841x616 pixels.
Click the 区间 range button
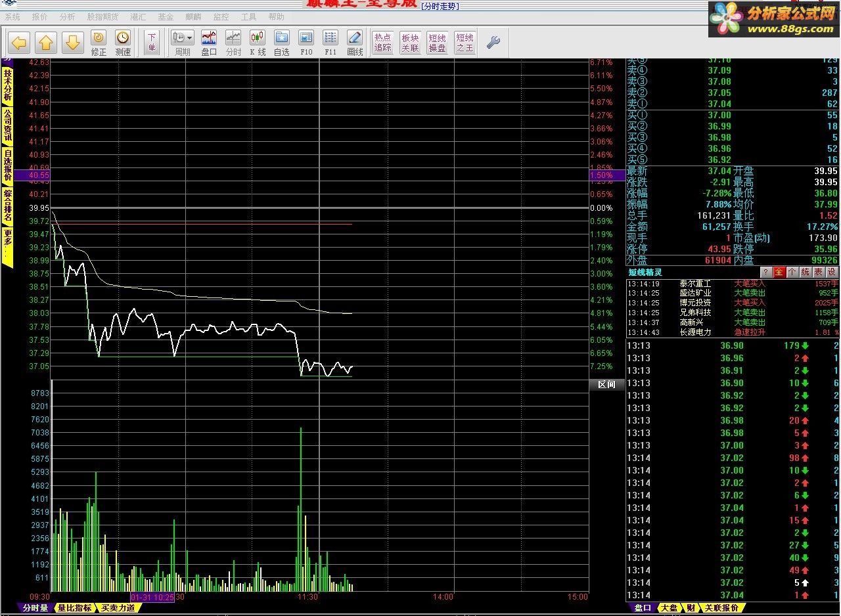coord(606,384)
